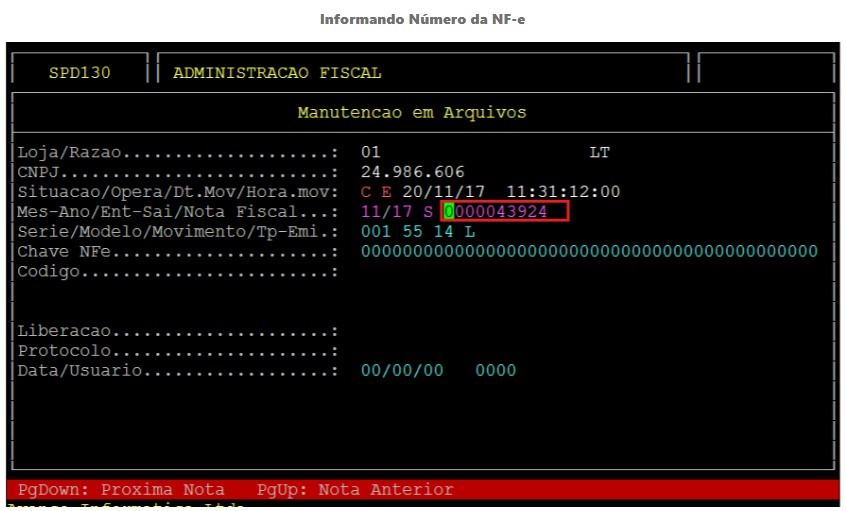Click the Modelo value 55
The width and height of the screenshot is (846, 511).
coord(413,231)
